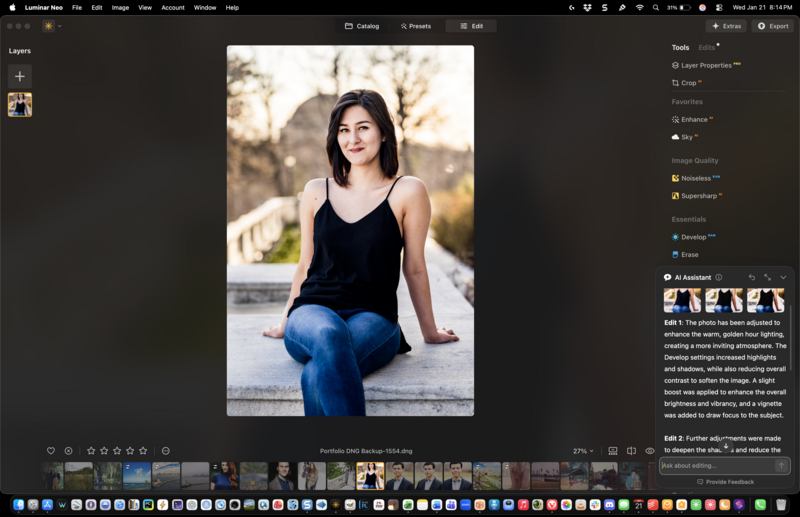Screen dimensions: 800x517
Task: Select the blue sky beach filmstrip thumbnail
Action: coord(137,476)
